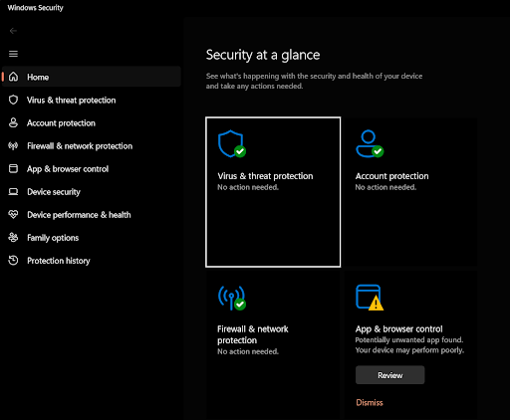The height and width of the screenshot is (420, 510).
Task: Click the Review button
Action: 389,375
